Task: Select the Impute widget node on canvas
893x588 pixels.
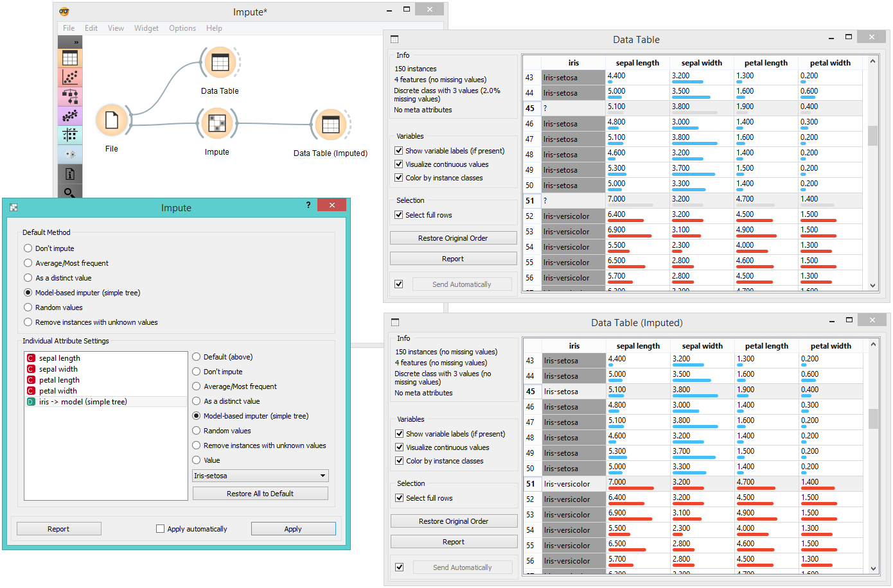Action: coord(217,123)
